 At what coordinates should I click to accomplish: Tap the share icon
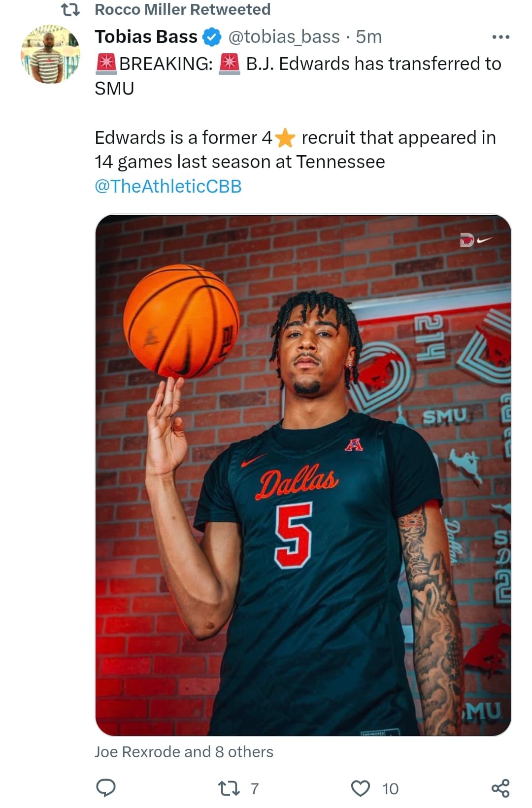(x=500, y=788)
